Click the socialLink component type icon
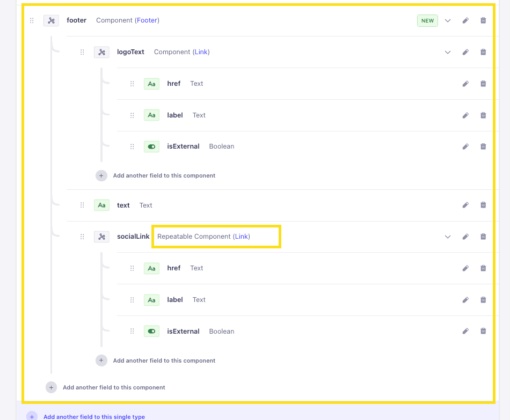The height and width of the screenshot is (420, 510). click(102, 237)
